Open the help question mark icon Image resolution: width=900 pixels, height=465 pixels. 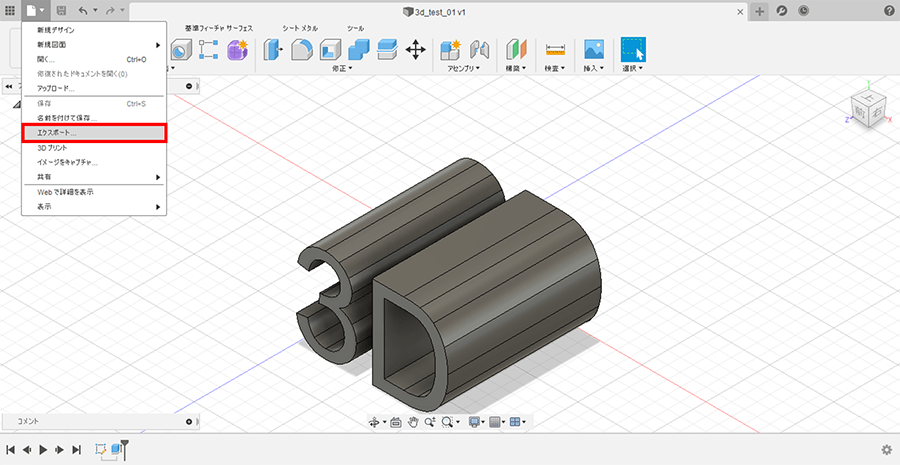[x=889, y=10]
